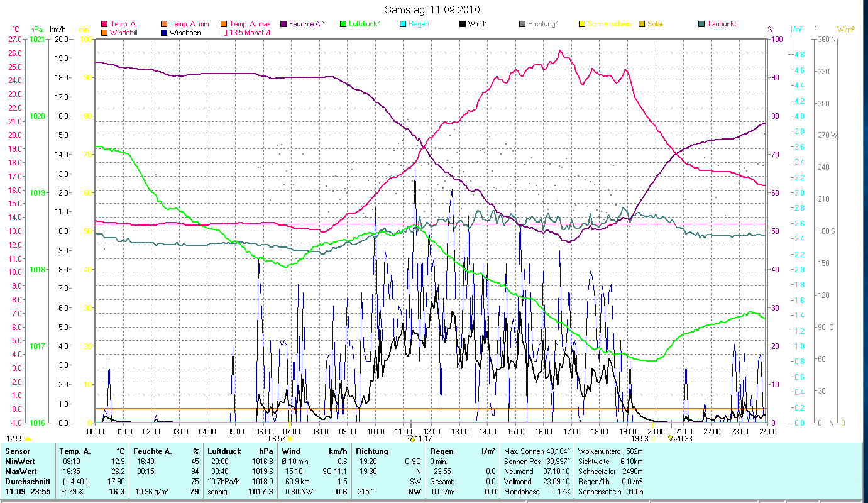The width and height of the screenshot is (868, 503).
Task: Toggle the cyan Regen legend square
Action: (403, 24)
